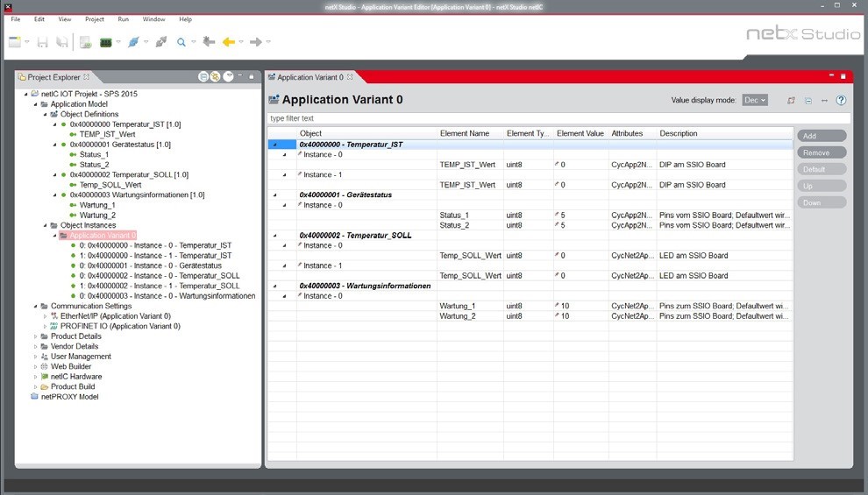The height and width of the screenshot is (495, 868).
Task: Collapse the Object Definitions tree node
Action: (x=46, y=115)
